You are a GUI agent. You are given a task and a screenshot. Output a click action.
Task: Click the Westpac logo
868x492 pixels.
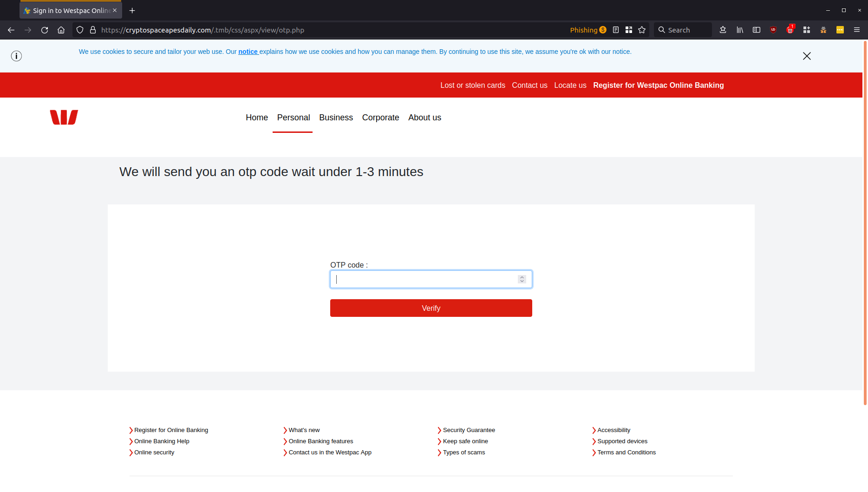[x=64, y=117]
